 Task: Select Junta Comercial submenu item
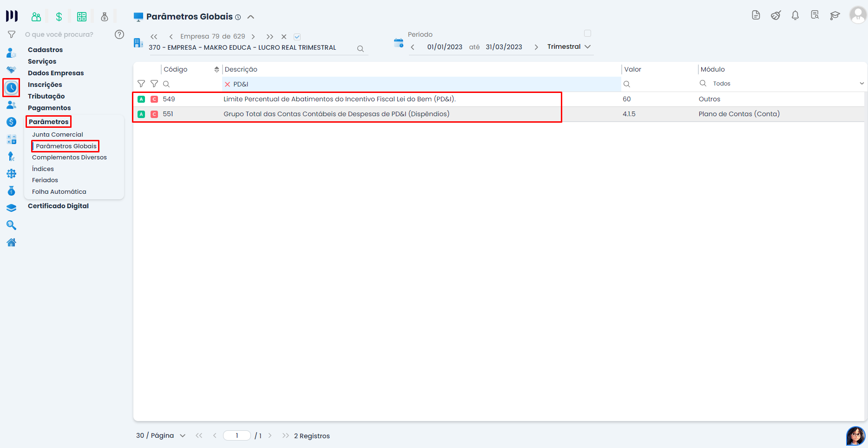coord(58,134)
